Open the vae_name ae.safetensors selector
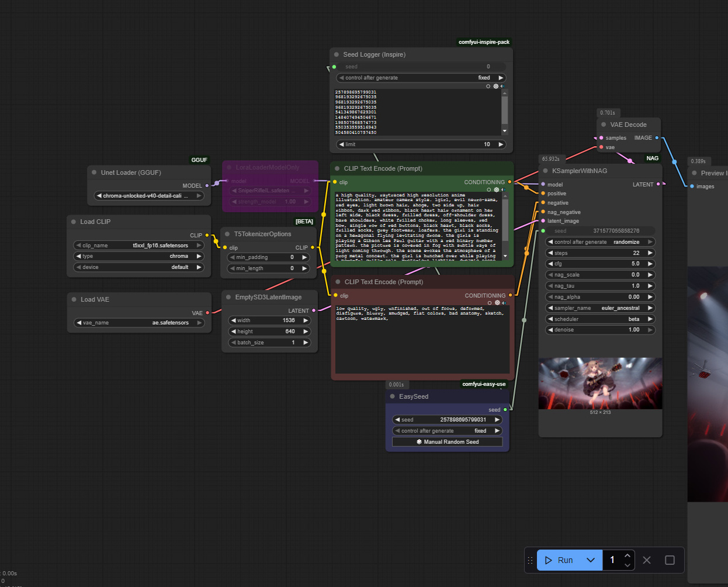This screenshot has width=728, height=587. click(x=139, y=323)
